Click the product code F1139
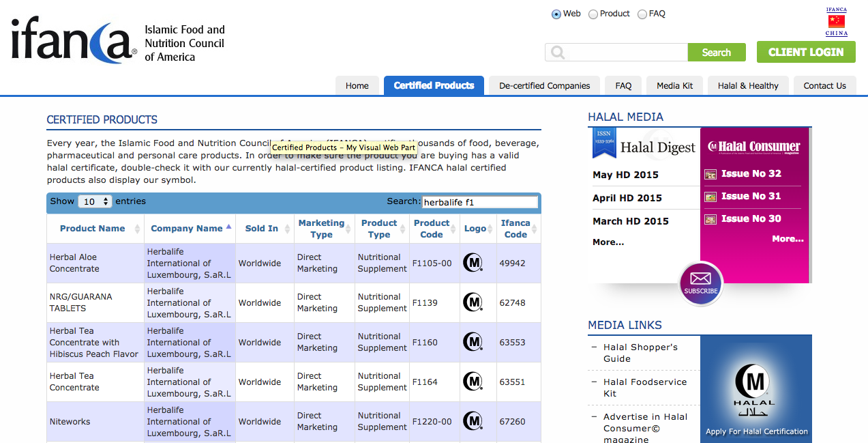 point(425,302)
